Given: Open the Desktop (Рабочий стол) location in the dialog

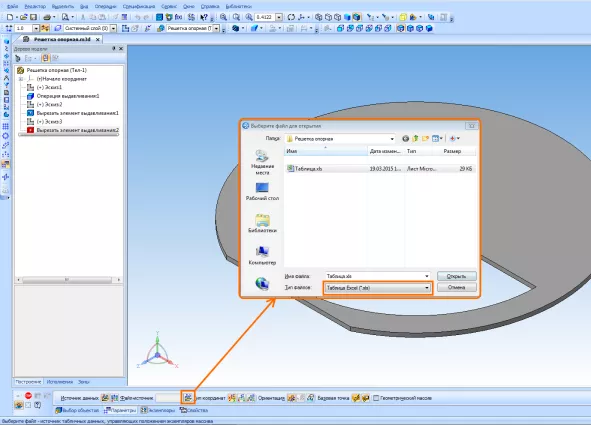Looking at the screenshot, I should [x=262, y=191].
